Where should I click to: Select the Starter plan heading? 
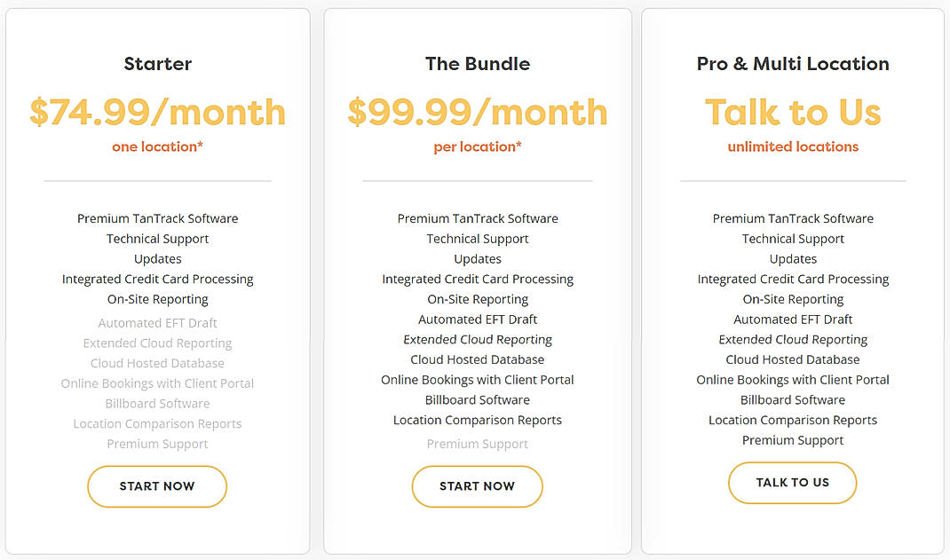coord(157,63)
